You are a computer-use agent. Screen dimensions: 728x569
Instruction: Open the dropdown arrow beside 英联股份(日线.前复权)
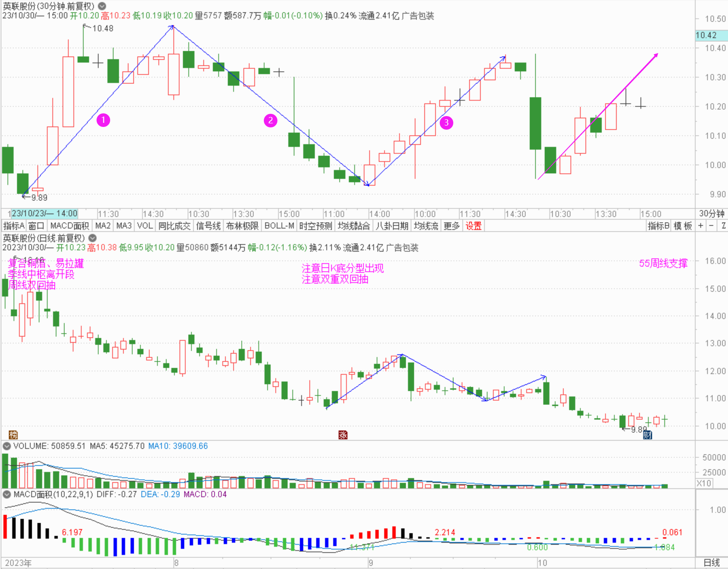pyautogui.click(x=92, y=238)
